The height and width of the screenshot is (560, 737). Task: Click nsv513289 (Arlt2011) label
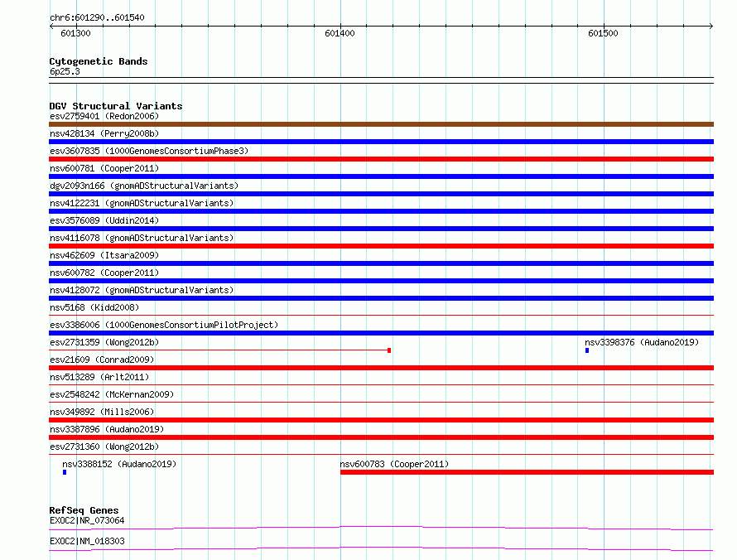tap(99, 377)
